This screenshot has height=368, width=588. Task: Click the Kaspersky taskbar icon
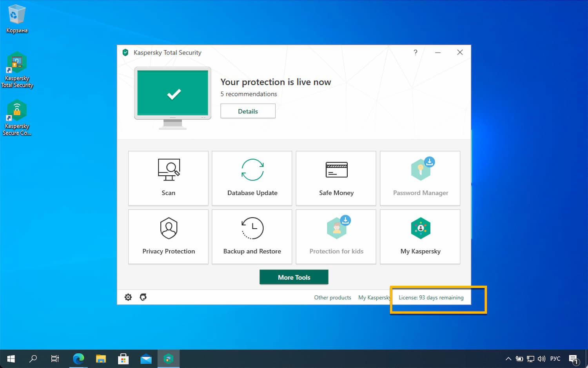[169, 359]
